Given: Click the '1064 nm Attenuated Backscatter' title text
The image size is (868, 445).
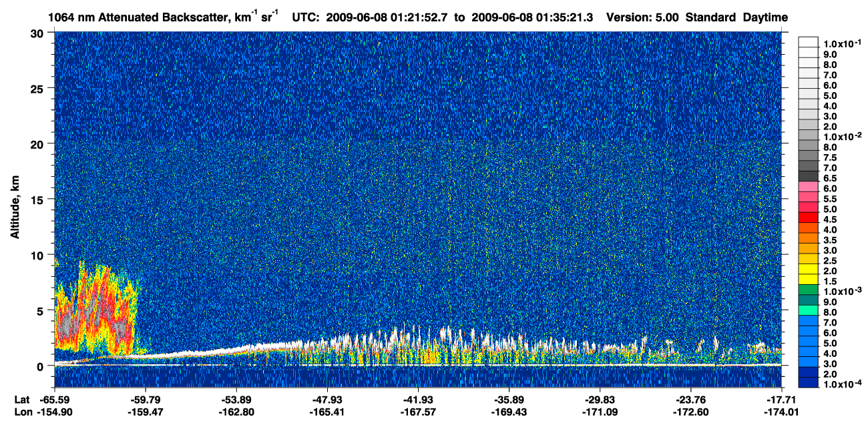Looking at the screenshot, I should tap(139, 17).
